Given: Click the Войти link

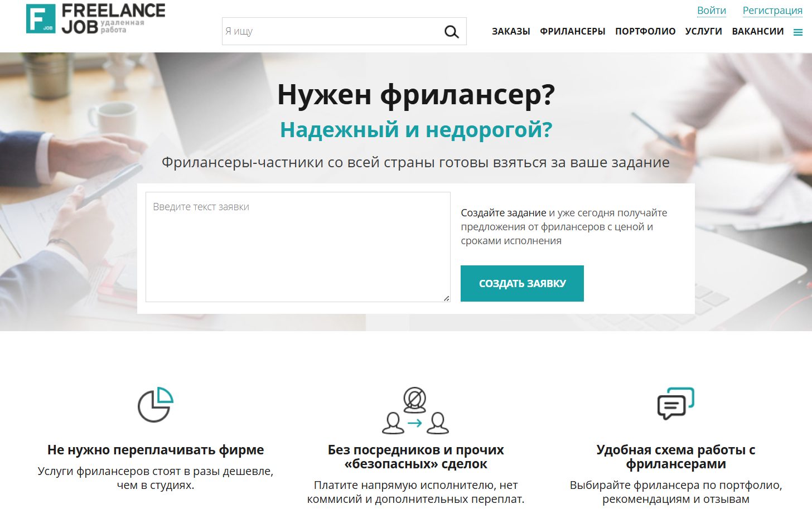Looking at the screenshot, I should click(712, 11).
